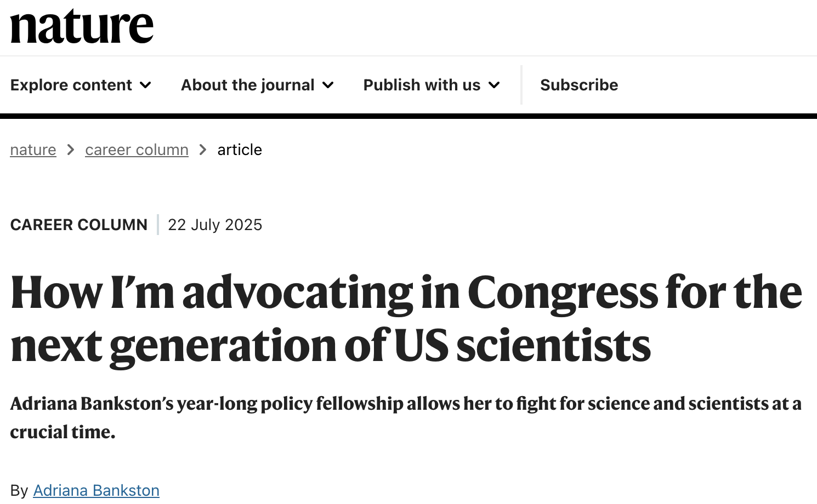Expand the Explore content chevron arrow

(x=145, y=85)
